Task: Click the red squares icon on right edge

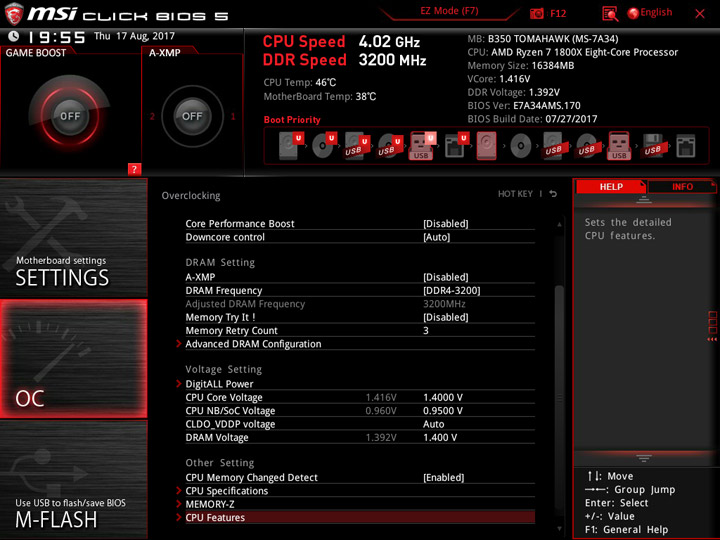Action: pos(712,326)
